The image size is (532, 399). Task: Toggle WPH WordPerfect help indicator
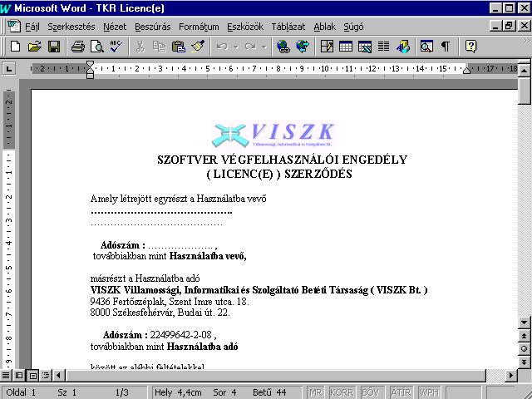pos(429,392)
